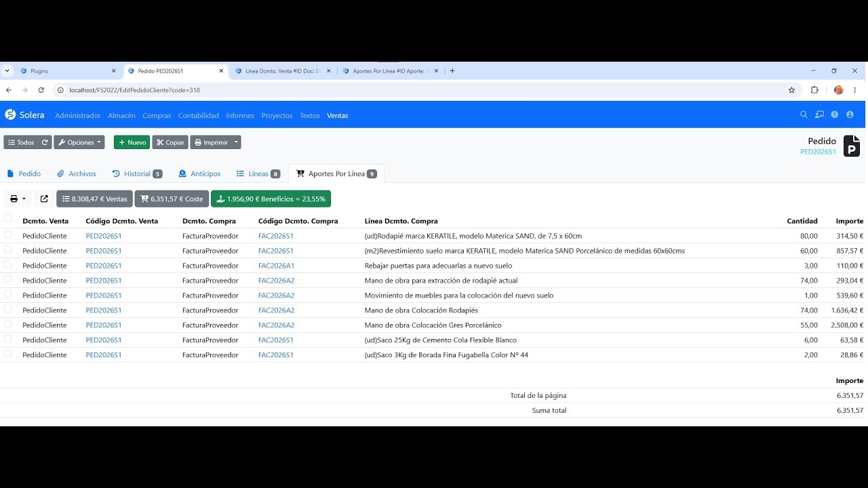868x488 pixels.
Task: Select the Aportes Por Línea tab
Action: 336,174
